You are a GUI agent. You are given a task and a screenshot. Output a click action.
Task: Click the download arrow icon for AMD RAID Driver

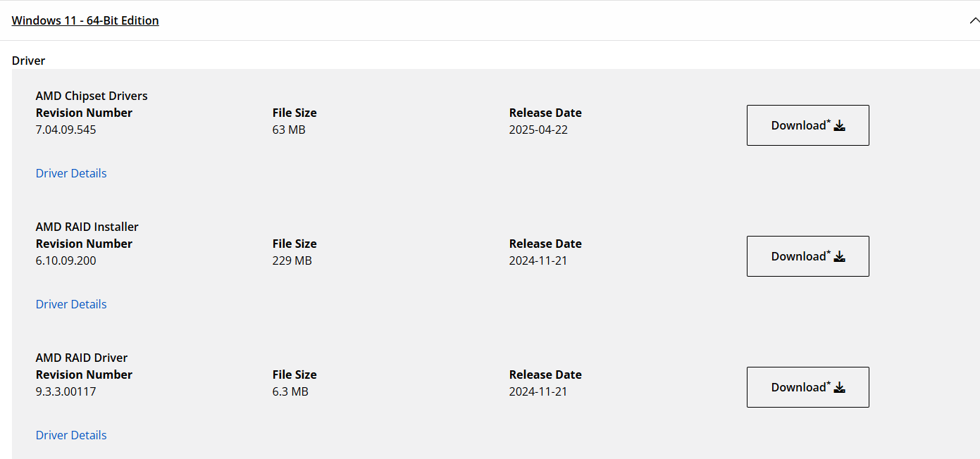[839, 388]
